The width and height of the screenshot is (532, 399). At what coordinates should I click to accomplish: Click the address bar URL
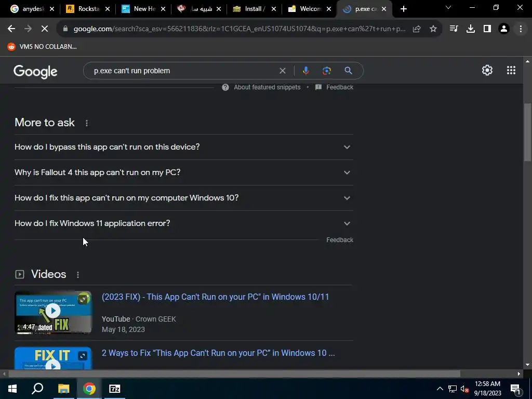[239, 29]
